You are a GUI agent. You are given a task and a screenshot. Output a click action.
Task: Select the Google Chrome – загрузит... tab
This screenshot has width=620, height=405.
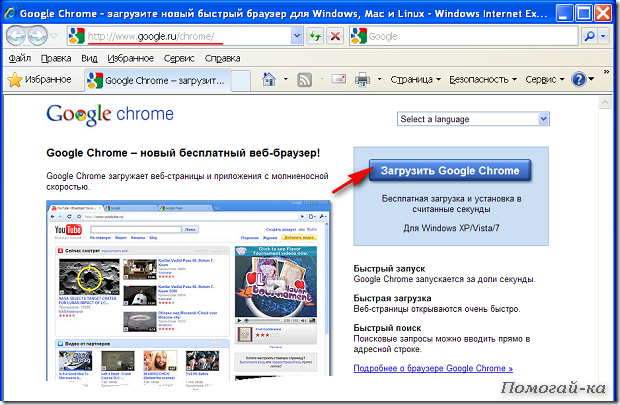(x=157, y=80)
